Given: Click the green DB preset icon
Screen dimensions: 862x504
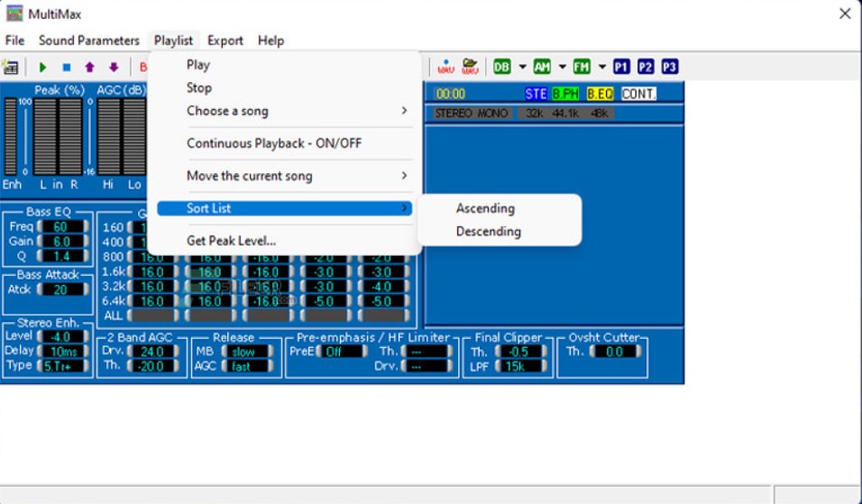Looking at the screenshot, I should 501,67.
